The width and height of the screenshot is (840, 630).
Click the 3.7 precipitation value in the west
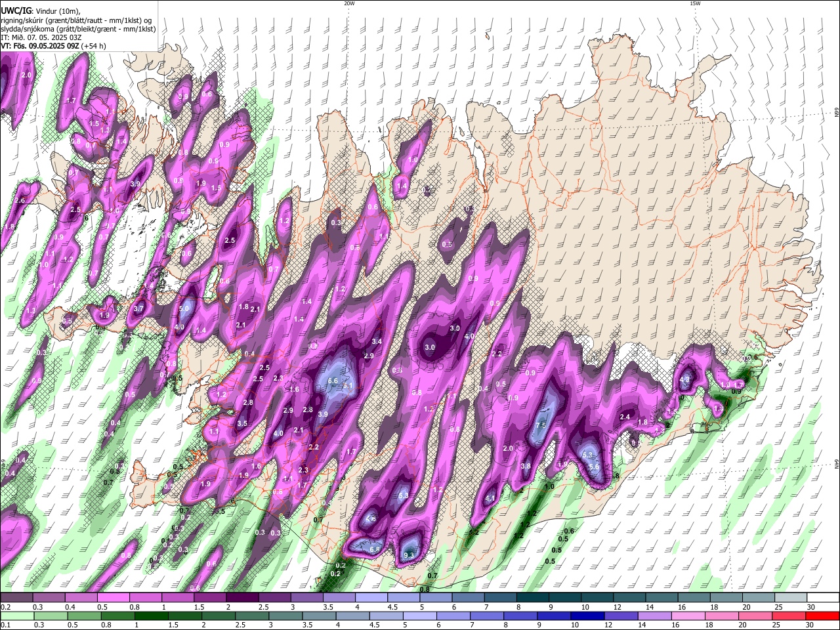(x=138, y=308)
